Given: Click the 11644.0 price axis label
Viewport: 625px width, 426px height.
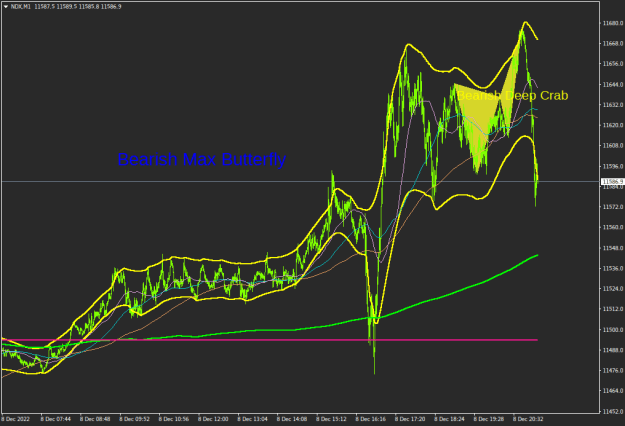Looking at the screenshot, I should tap(613, 84).
